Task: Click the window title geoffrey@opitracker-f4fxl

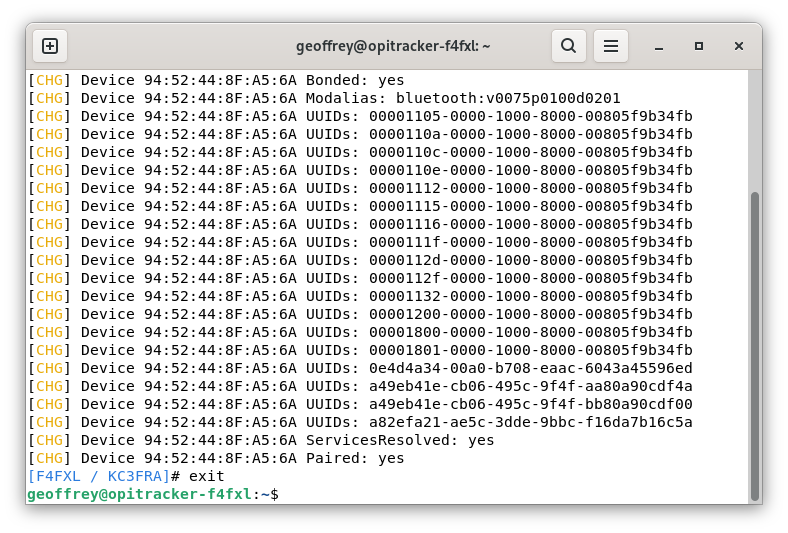Action: [393, 46]
